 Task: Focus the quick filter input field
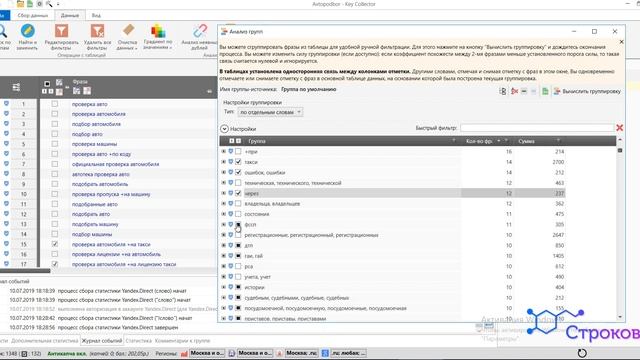[x=537, y=128]
